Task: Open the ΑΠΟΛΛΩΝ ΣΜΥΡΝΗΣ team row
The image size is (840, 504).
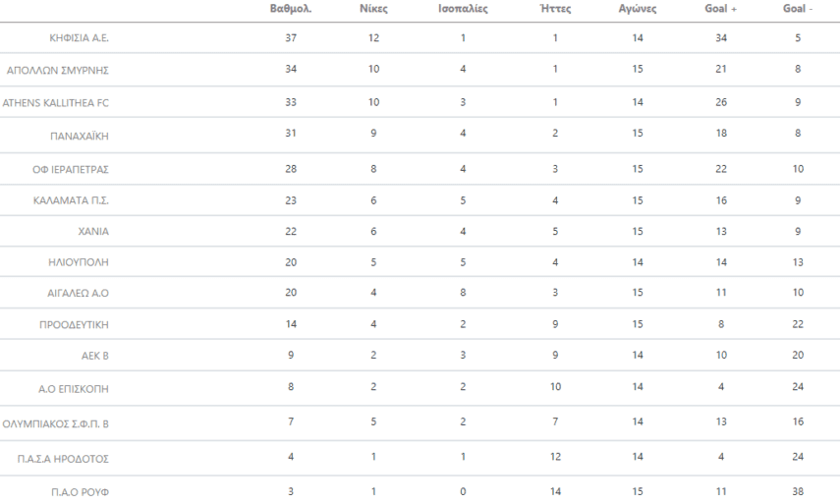Action: pos(56,71)
